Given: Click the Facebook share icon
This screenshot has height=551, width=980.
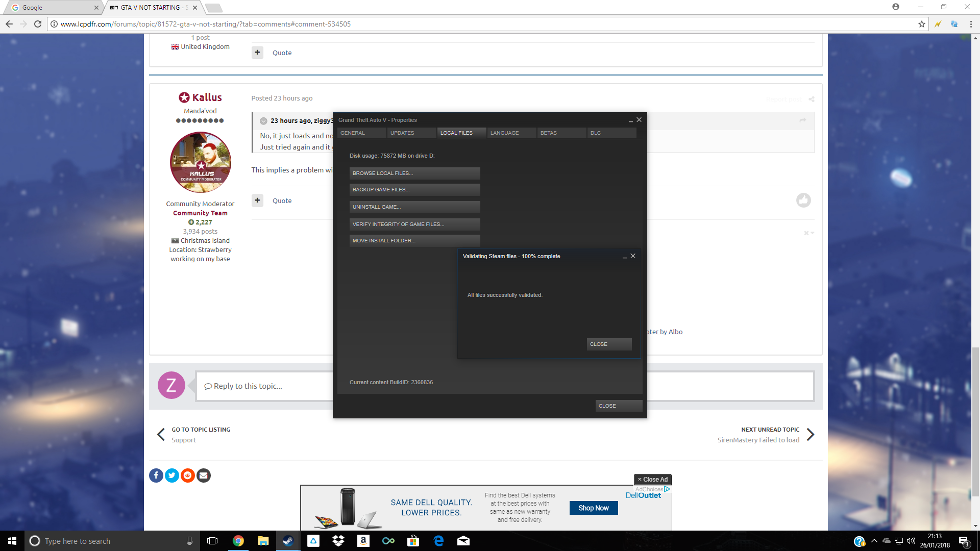Looking at the screenshot, I should point(156,475).
